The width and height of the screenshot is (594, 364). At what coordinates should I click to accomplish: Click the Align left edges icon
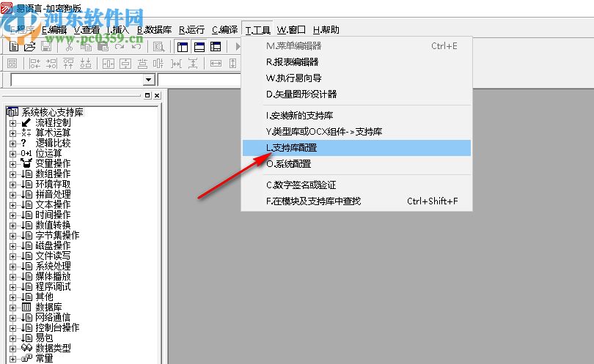point(35,63)
